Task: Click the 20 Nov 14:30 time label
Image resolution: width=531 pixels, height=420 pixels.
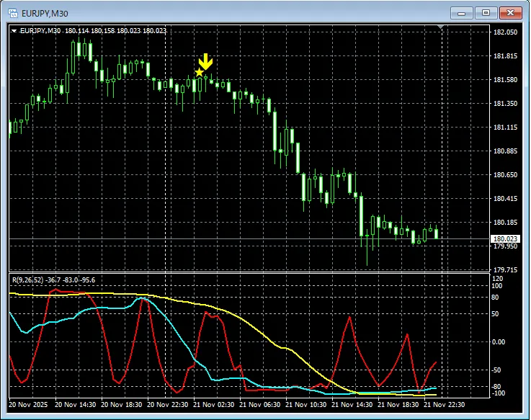Action: click(x=75, y=405)
